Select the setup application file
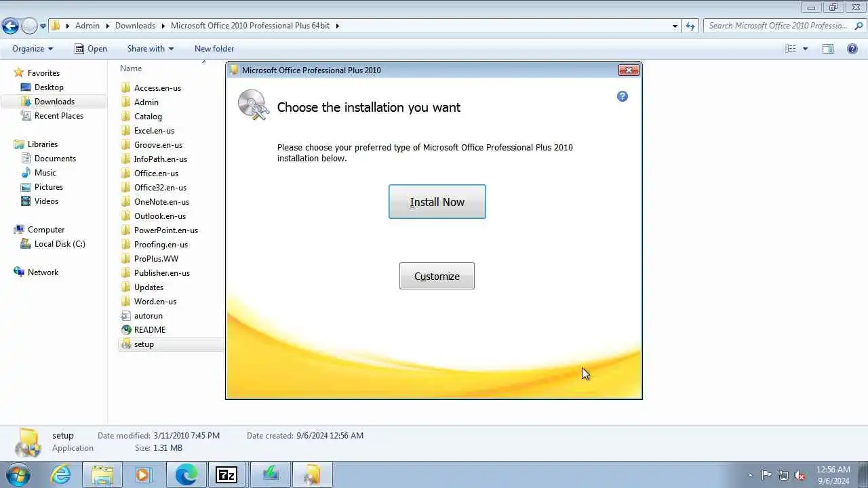The width and height of the screenshot is (868, 488). pyautogui.click(x=144, y=344)
